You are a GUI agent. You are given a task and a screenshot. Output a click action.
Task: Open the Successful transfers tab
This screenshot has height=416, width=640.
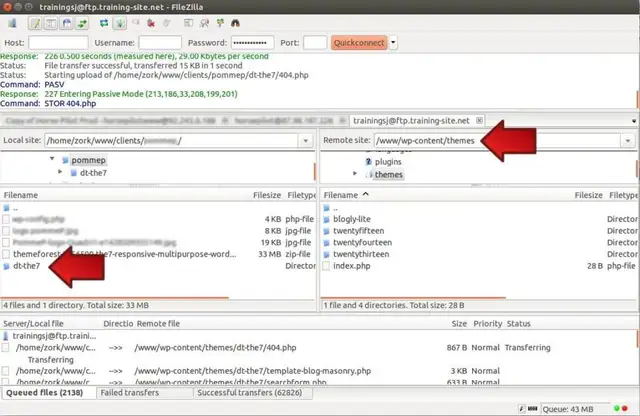pos(252,393)
